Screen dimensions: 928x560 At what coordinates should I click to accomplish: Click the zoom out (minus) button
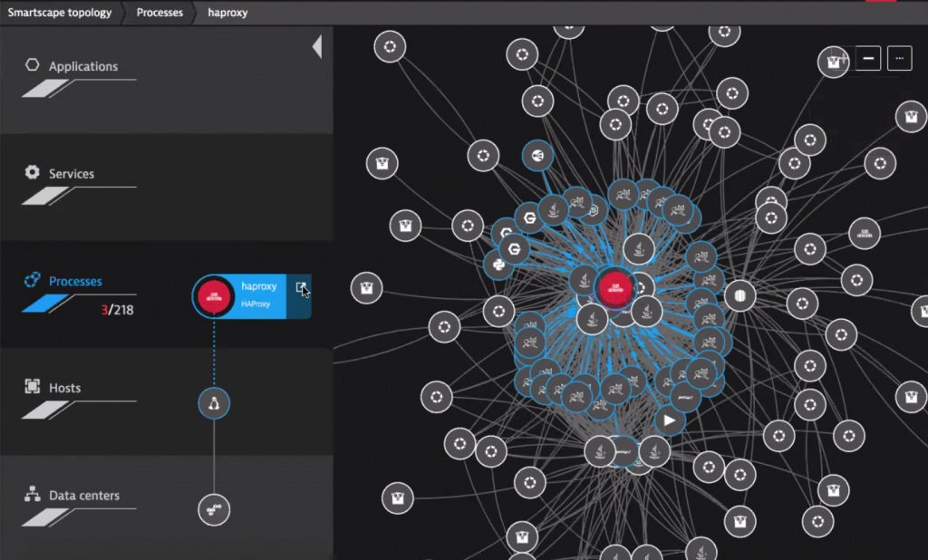(x=867, y=58)
